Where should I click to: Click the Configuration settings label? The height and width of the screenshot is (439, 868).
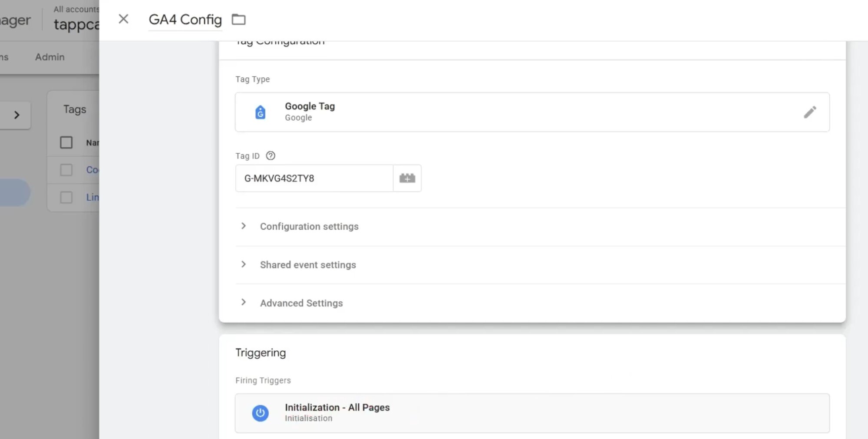point(309,226)
